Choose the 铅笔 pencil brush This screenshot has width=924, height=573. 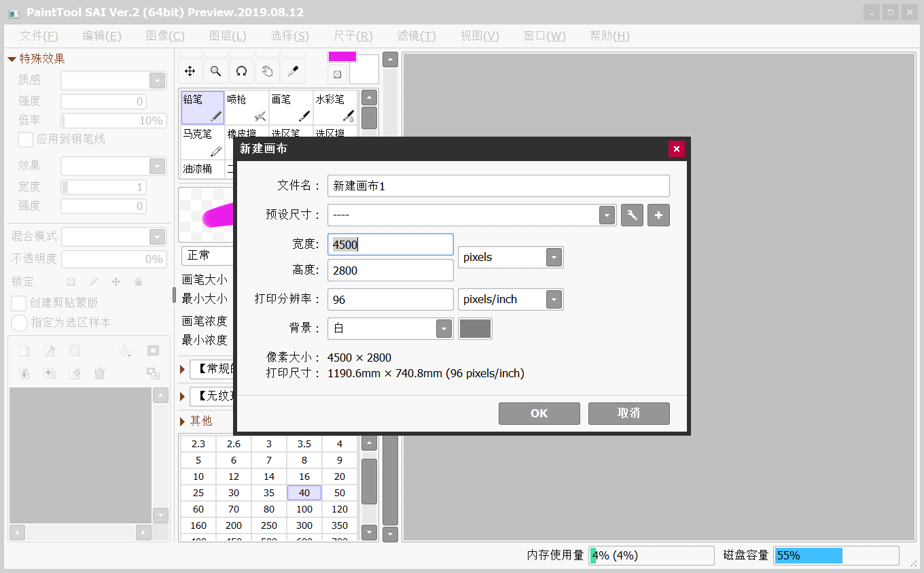tap(202, 107)
